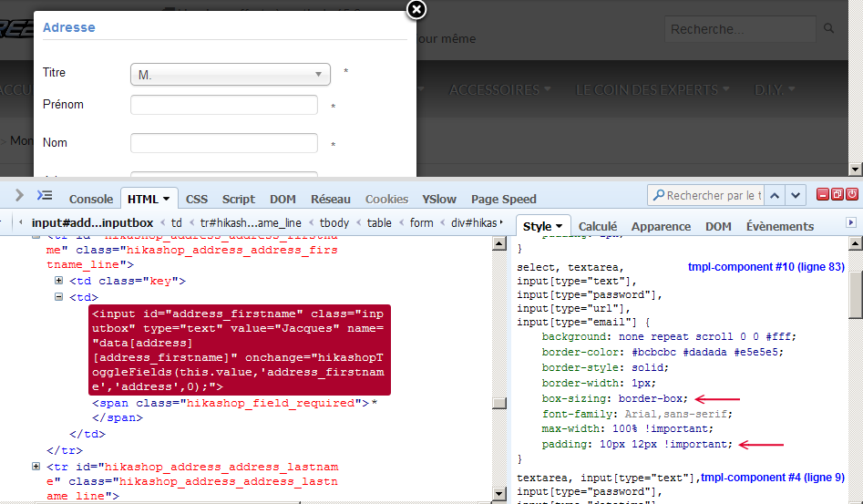The image size is (863, 504).
Task: Switch to the Console tab
Action: click(91, 200)
